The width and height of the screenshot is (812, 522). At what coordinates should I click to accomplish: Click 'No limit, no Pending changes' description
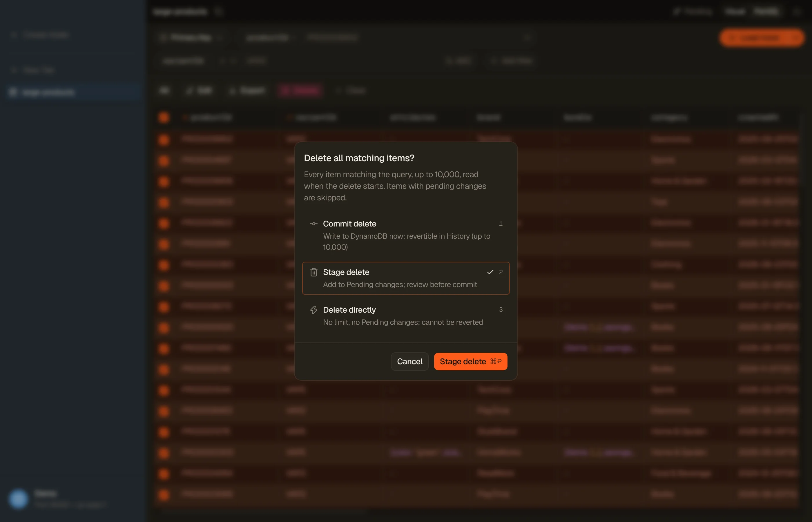click(x=403, y=322)
